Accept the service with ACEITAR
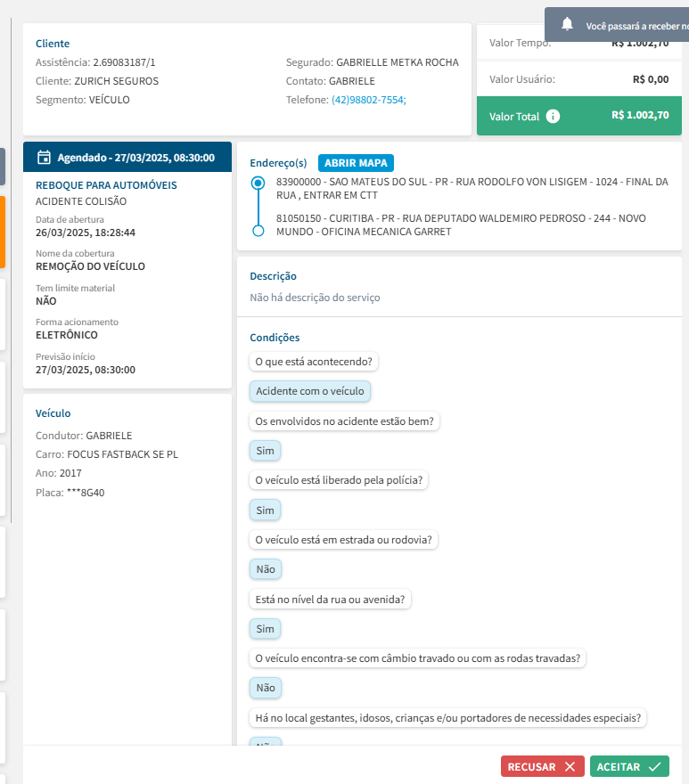The height and width of the screenshot is (784, 689). 628,766
